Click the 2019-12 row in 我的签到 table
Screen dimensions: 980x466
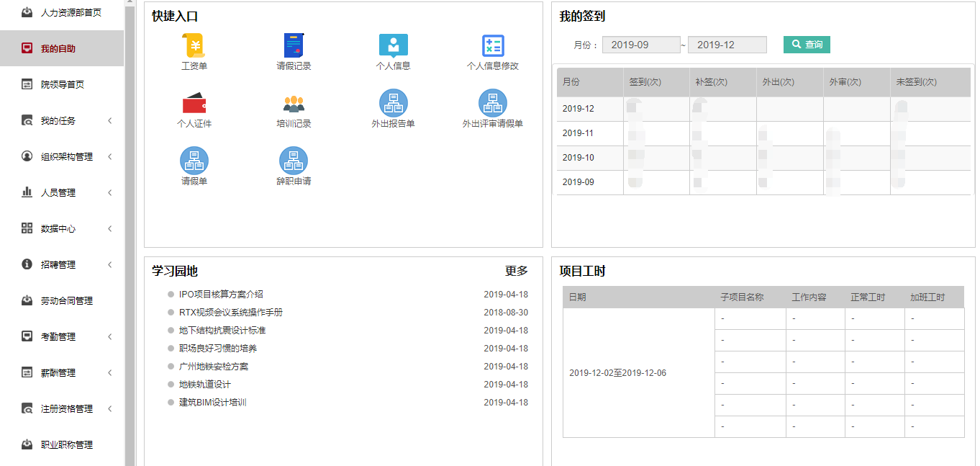pos(763,109)
